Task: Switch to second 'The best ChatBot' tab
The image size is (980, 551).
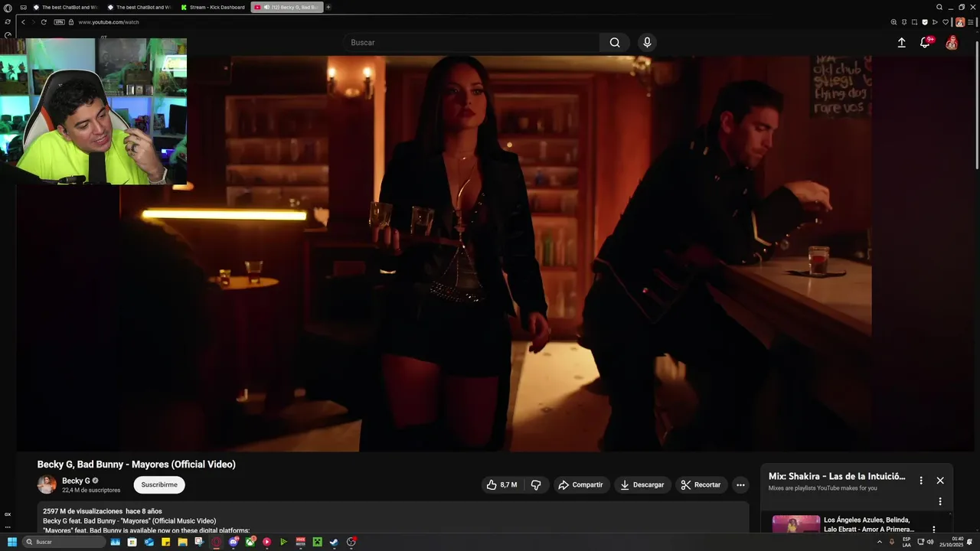Action: [x=139, y=7]
